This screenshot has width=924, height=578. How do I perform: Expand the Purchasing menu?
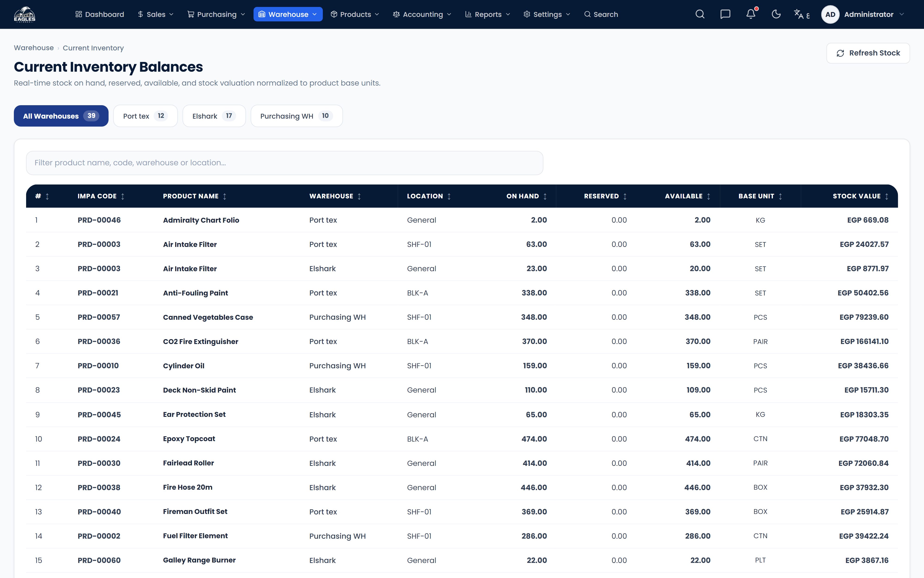tap(216, 15)
